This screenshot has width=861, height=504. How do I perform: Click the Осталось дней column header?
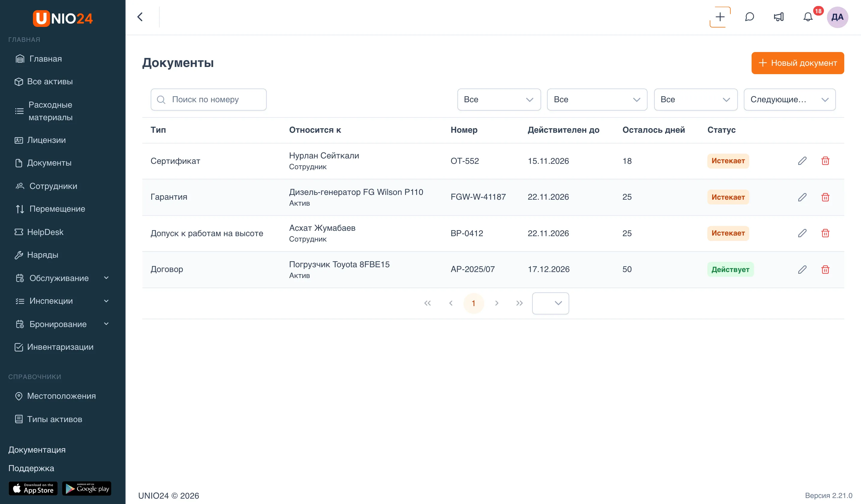click(x=653, y=130)
